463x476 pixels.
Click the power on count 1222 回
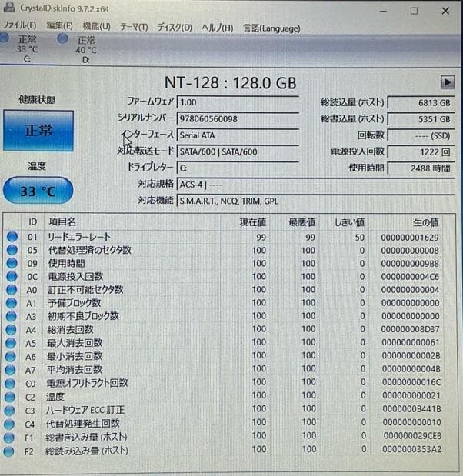tap(421, 152)
